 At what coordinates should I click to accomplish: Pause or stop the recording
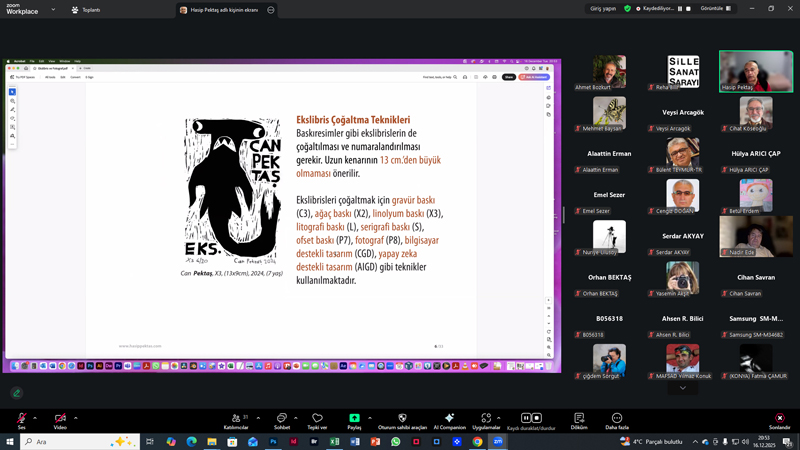pyautogui.click(x=530, y=418)
